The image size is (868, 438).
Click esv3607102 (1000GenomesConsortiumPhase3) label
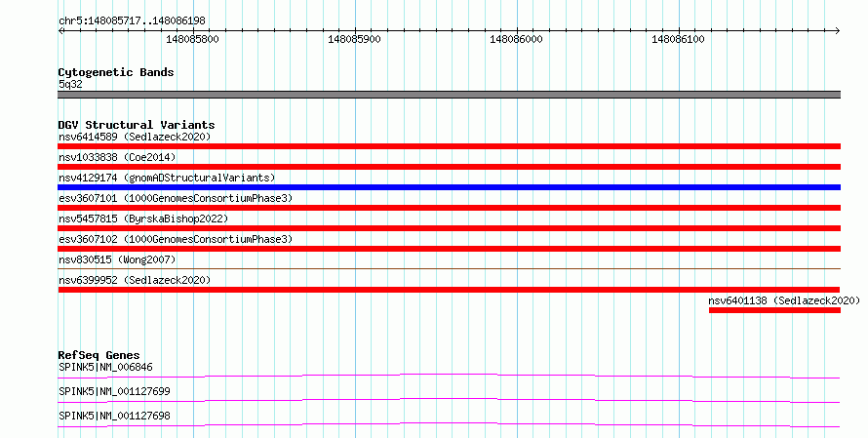[x=176, y=239]
